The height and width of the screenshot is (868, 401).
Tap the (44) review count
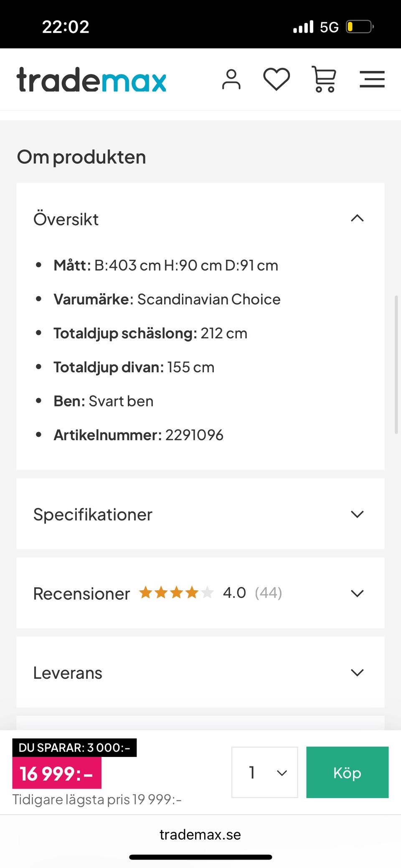click(268, 593)
